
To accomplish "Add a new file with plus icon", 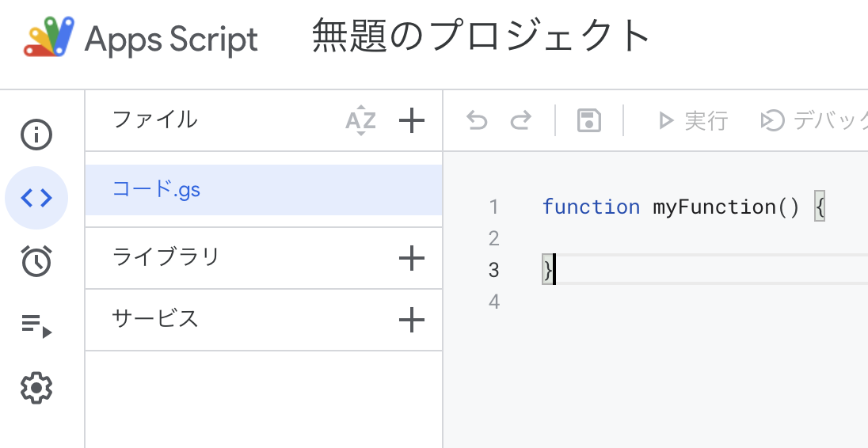I will [411, 120].
